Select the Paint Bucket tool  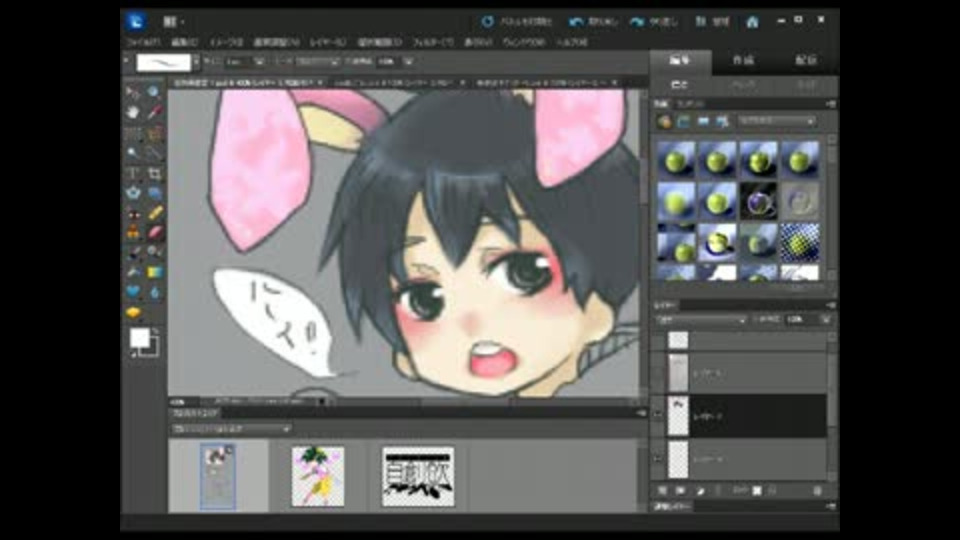point(133,272)
